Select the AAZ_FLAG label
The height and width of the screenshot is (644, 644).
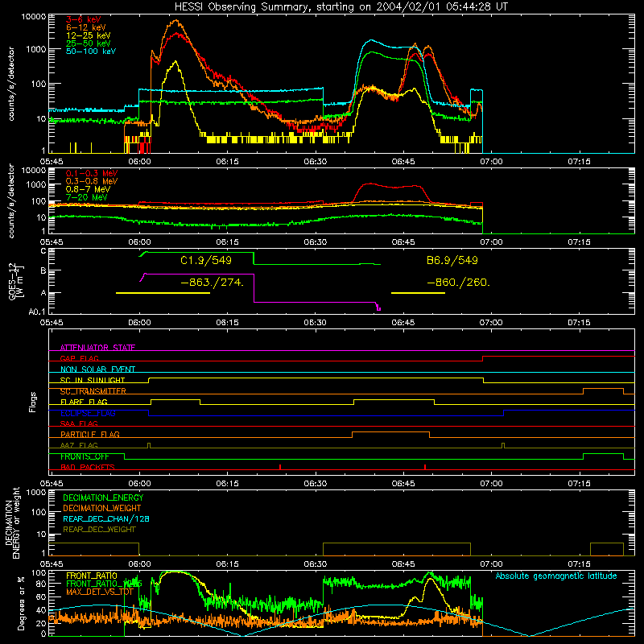79,445
